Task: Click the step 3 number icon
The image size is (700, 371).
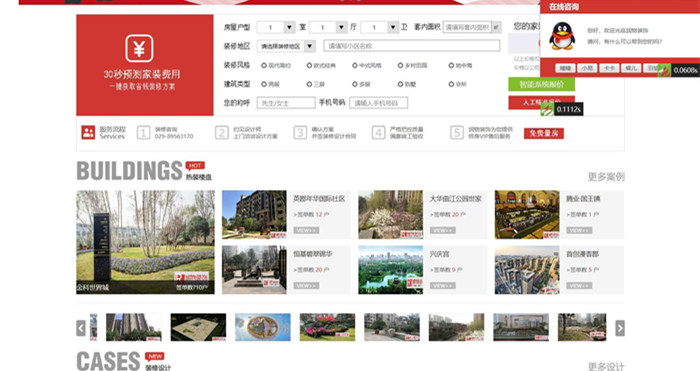Action: coord(300,133)
